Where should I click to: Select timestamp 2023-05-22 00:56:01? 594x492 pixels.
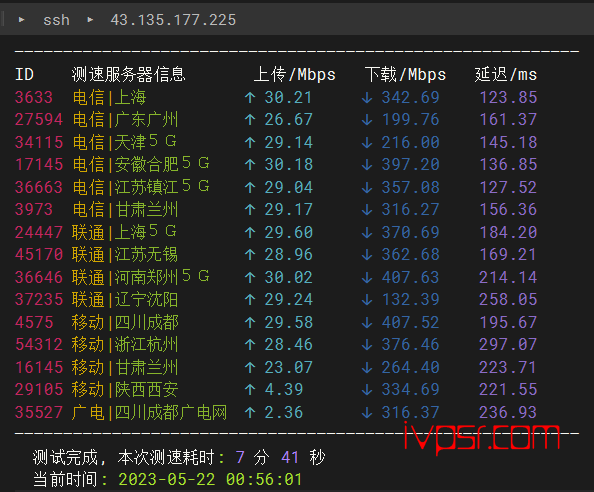click(210, 480)
